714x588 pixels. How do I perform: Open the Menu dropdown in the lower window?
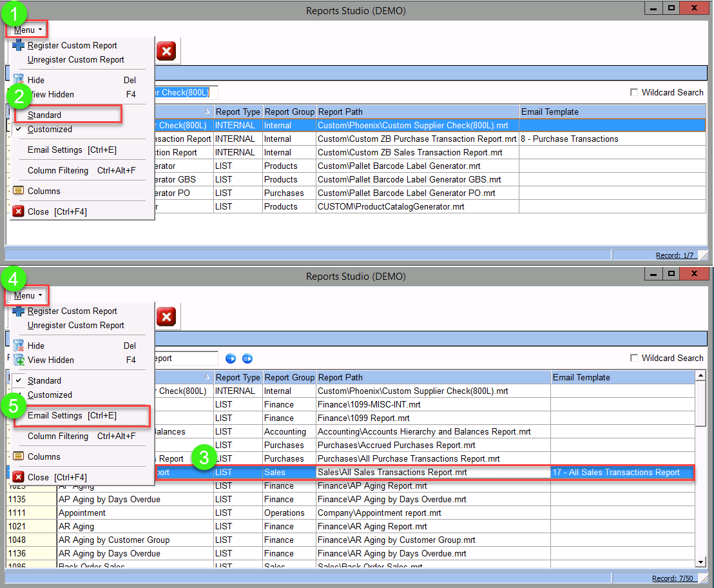[28, 295]
